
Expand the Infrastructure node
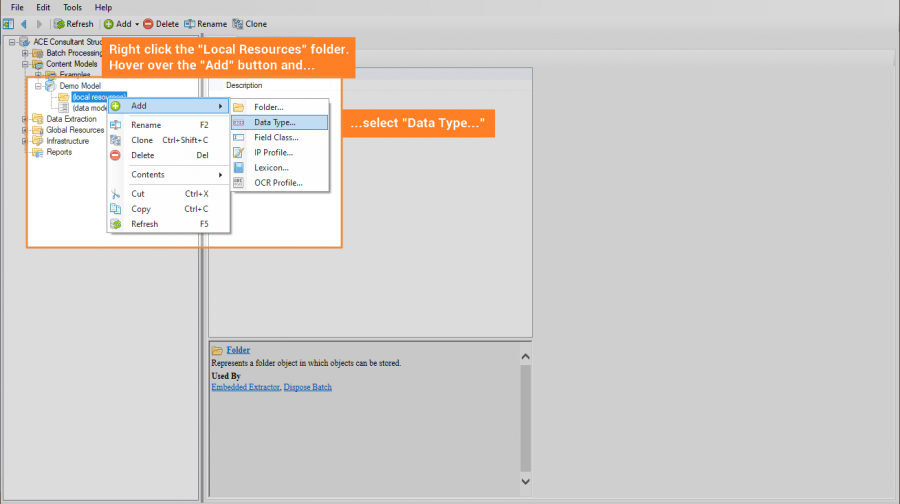click(25, 141)
